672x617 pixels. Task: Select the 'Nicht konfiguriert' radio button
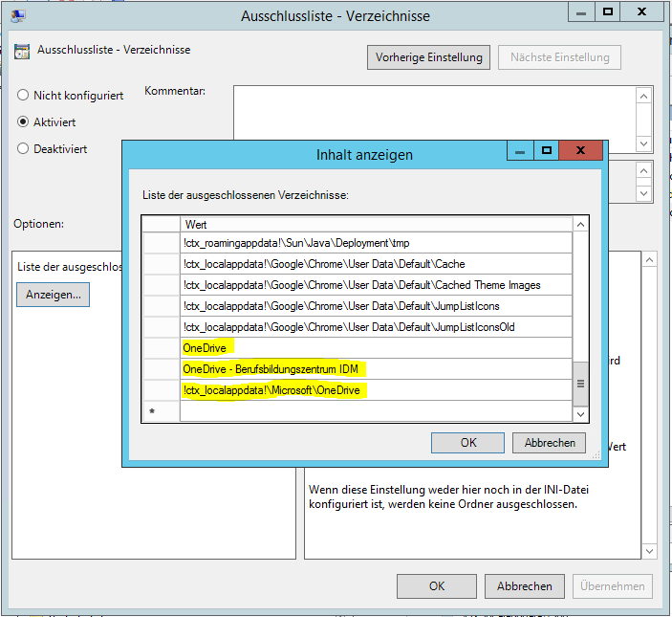coord(23,96)
